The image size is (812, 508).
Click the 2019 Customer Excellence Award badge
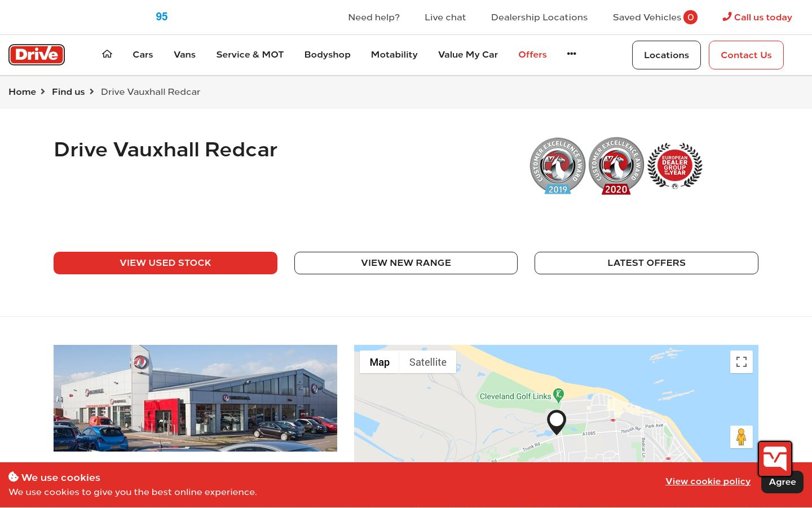(558, 166)
